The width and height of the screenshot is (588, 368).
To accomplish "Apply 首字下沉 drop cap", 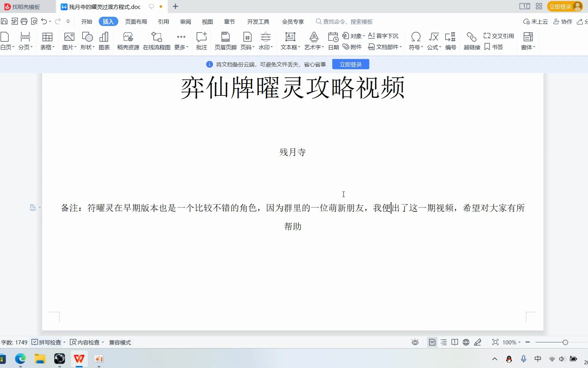I will (x=383, y=36).
